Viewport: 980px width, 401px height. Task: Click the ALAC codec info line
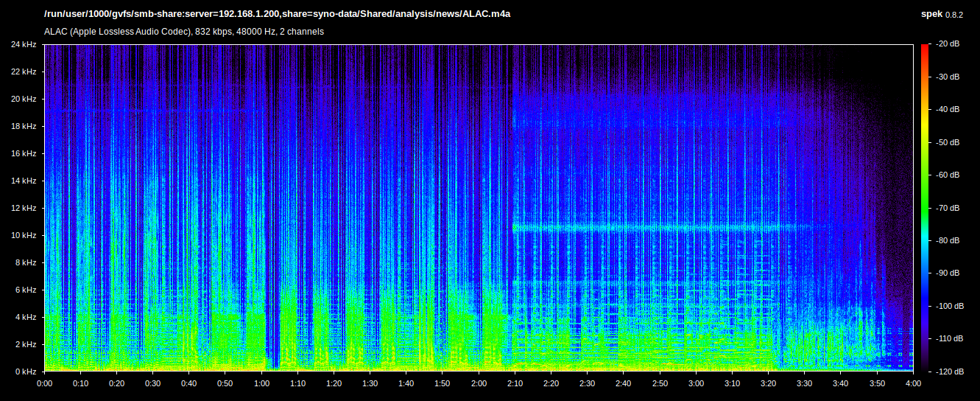(184, 32)
